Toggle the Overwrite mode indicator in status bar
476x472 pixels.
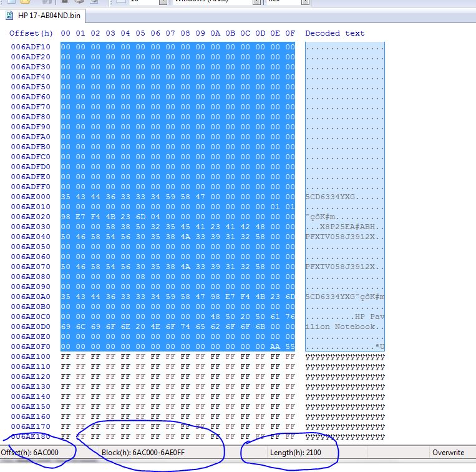point(448,453)
